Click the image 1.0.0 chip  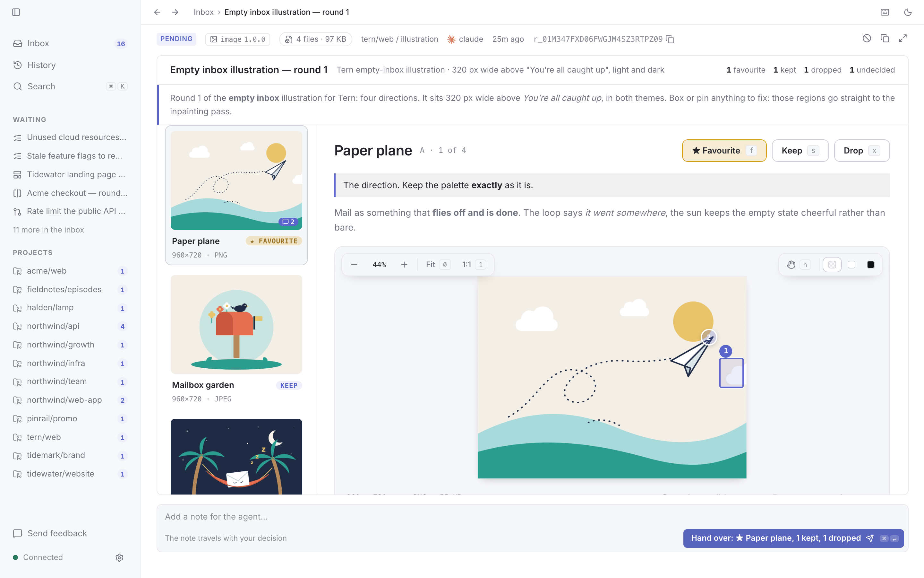[x=237, y=39]
